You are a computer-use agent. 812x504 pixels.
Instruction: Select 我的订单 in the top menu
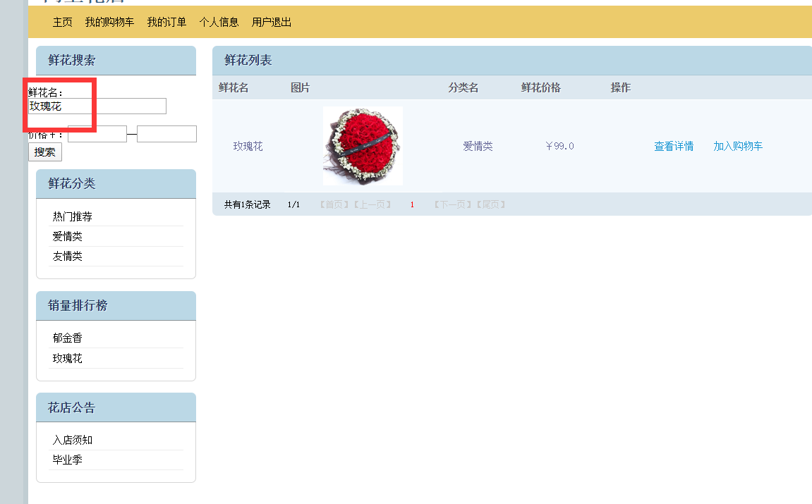166,22
